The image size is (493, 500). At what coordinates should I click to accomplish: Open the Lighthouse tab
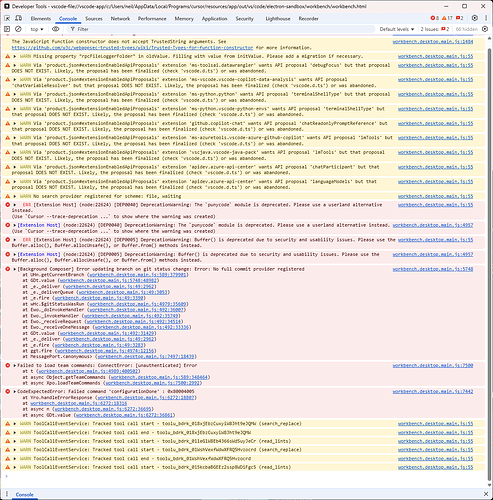[x=278, y=19]
